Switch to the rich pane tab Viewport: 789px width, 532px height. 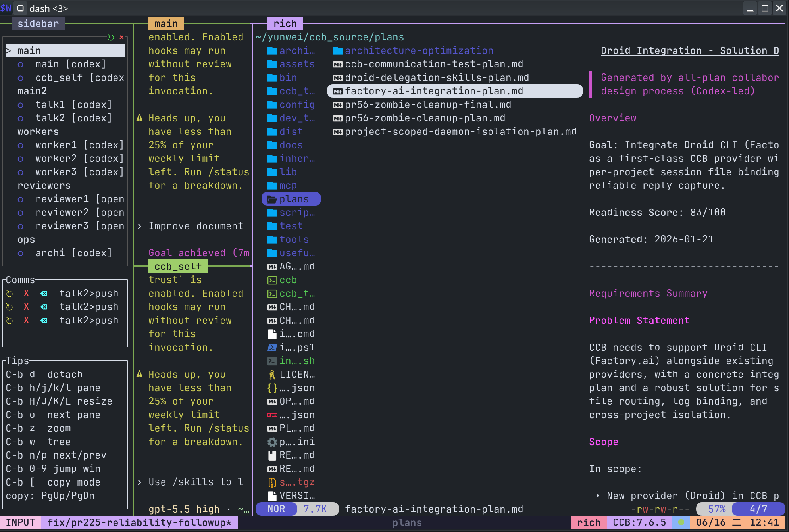[285, 24]
